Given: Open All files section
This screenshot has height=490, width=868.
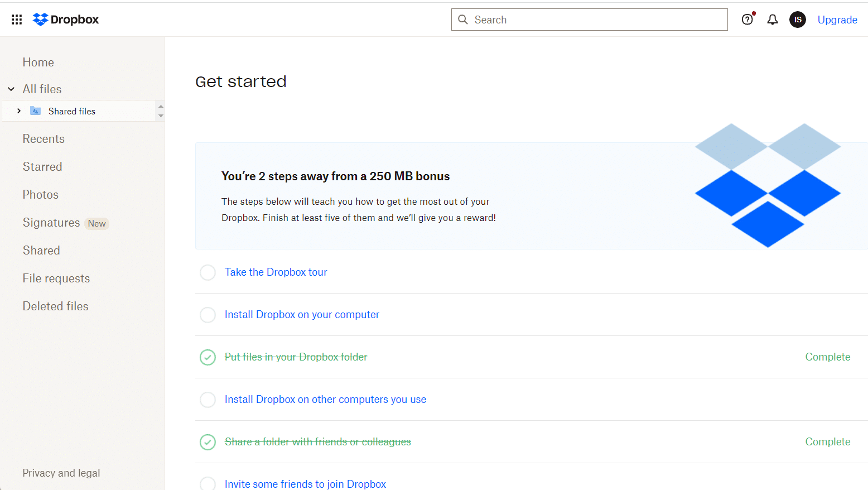Looking at the screenshot, I should 42,89.
